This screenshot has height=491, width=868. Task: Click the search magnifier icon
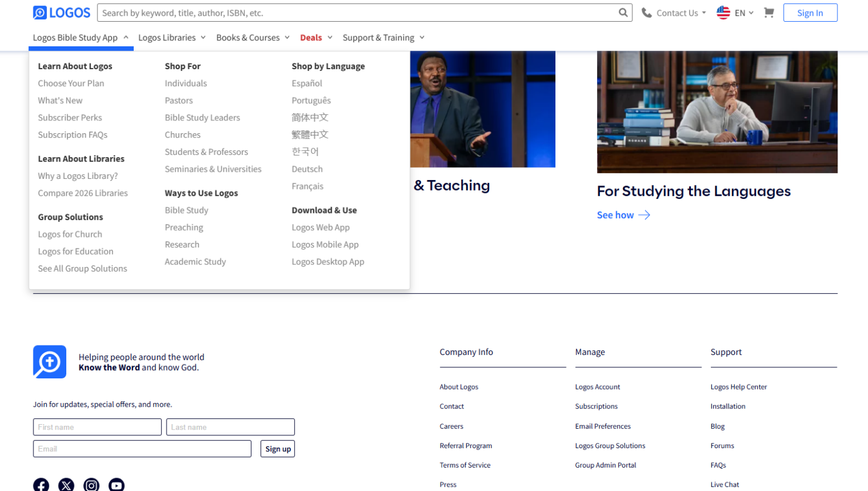click(x=623, y=12)
